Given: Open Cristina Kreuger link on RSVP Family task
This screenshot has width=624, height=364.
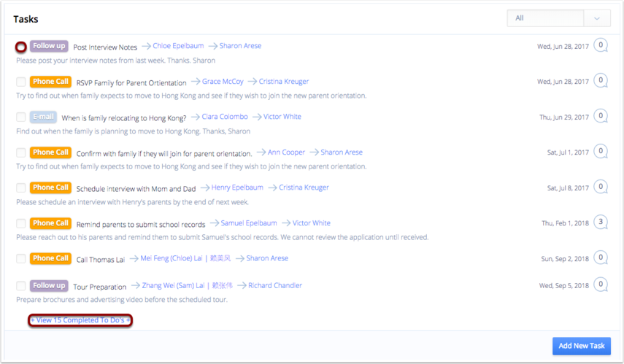Looking at the screenshot, I should pos(284,82).
